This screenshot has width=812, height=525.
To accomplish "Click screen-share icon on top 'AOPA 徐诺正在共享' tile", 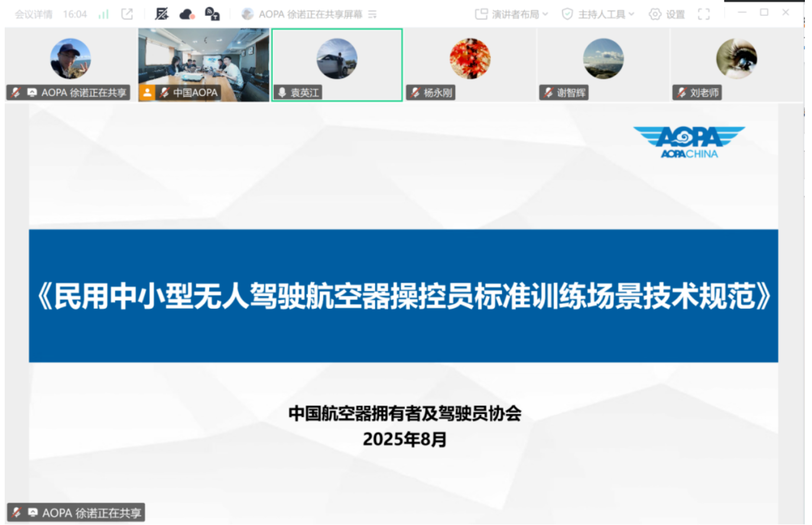I will tap(32, 93).
